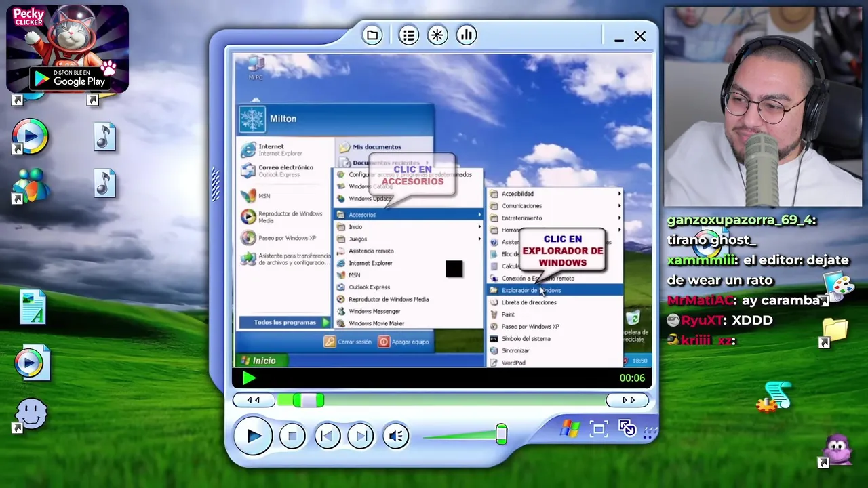868x488 pixels.
Task: Click the asterisk visualization icon in the player
Action: [437, 35]
